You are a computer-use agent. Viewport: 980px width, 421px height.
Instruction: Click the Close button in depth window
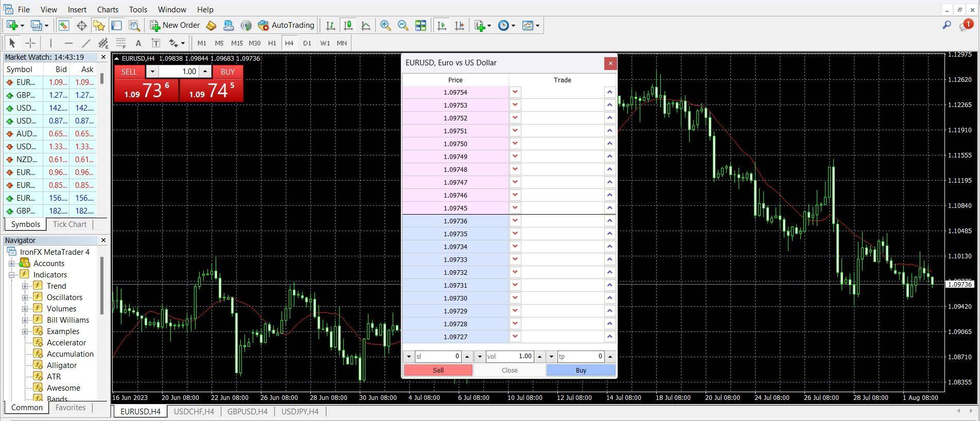(510, 370)
